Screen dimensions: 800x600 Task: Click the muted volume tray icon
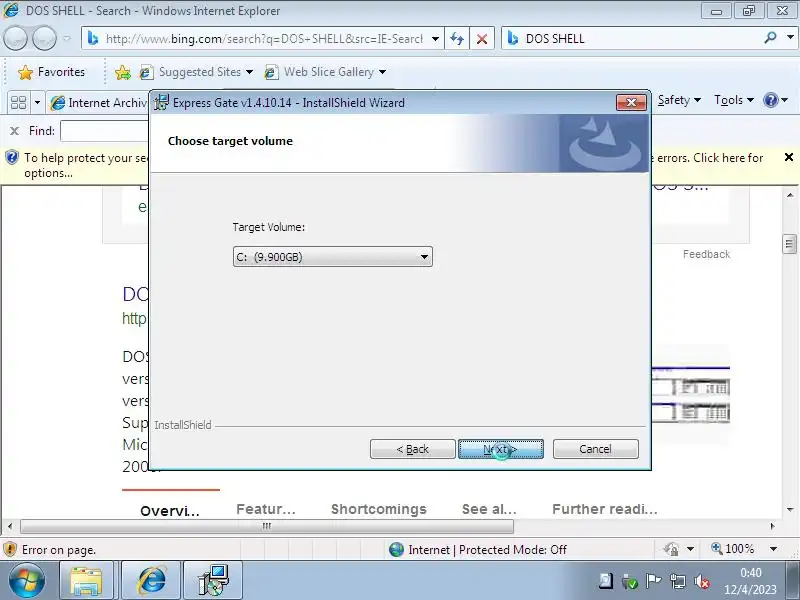click(702, 581)
